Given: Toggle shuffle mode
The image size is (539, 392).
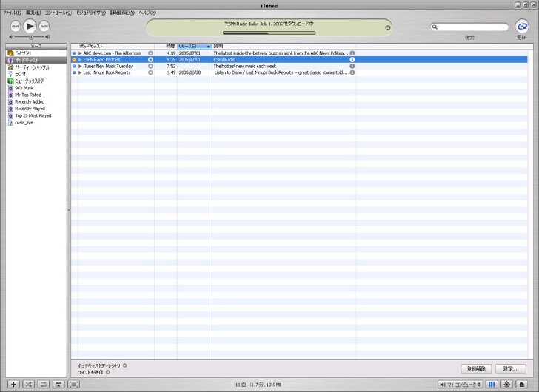Looking at the screenshot, I should tap(29, 385).
